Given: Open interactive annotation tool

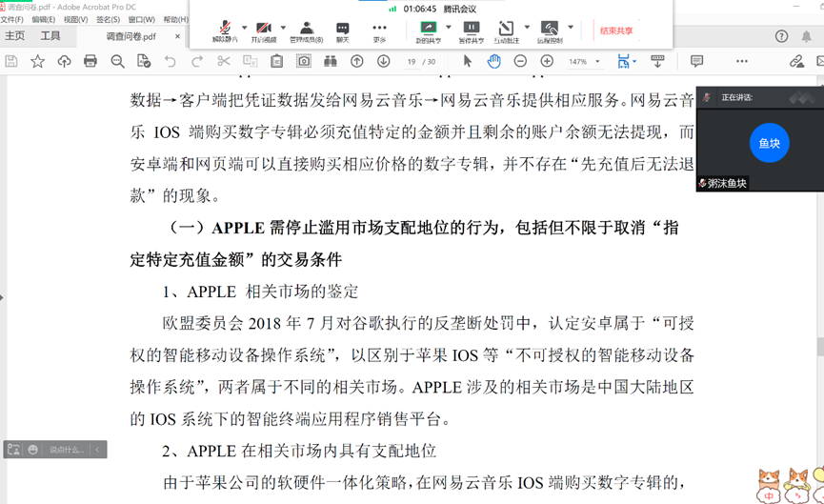Looking at the screenshot, I should pos(506,31).
